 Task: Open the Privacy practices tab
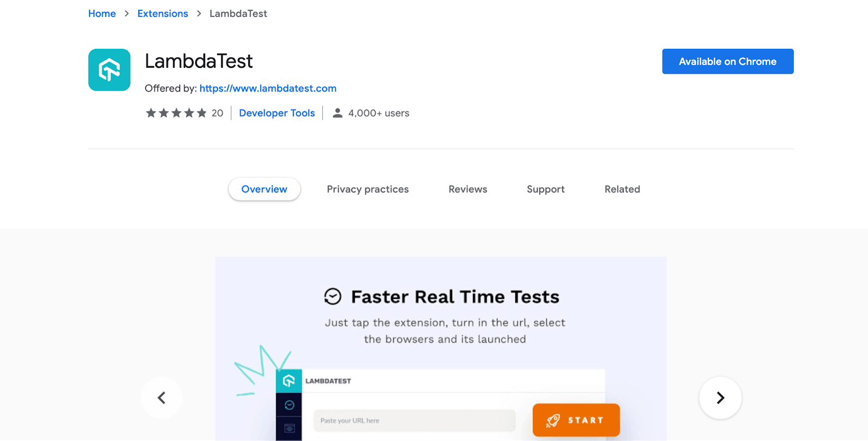367,189
